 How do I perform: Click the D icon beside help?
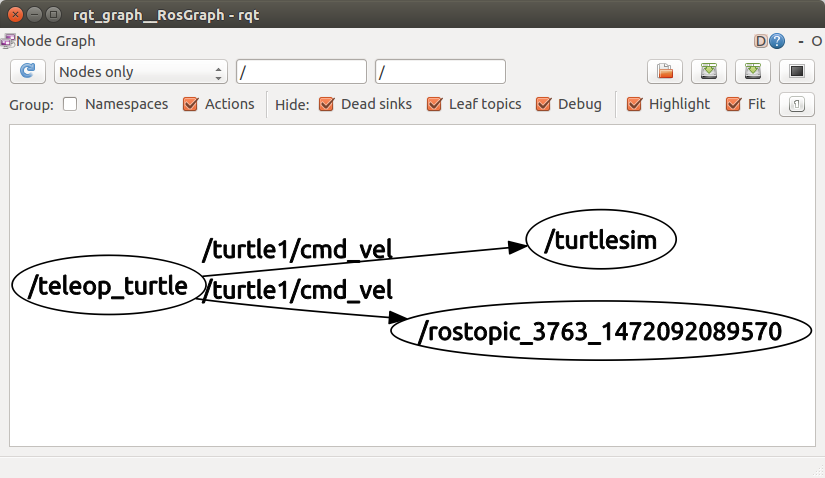point(760,41)
